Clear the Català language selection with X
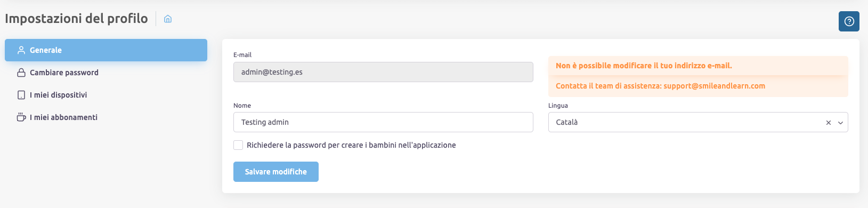Viewport: 868px width, 208px height. point(829,123)
